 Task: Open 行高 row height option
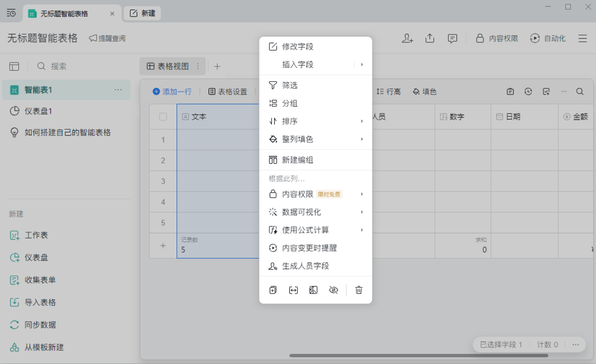(x=389, y=91)
